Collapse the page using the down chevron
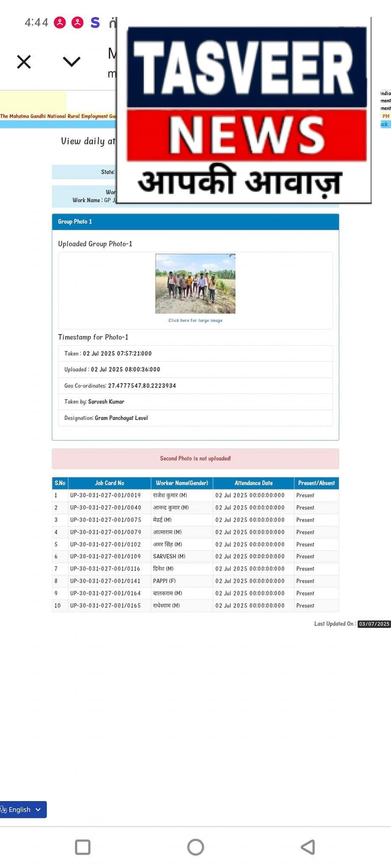 (x=71, y=62)
